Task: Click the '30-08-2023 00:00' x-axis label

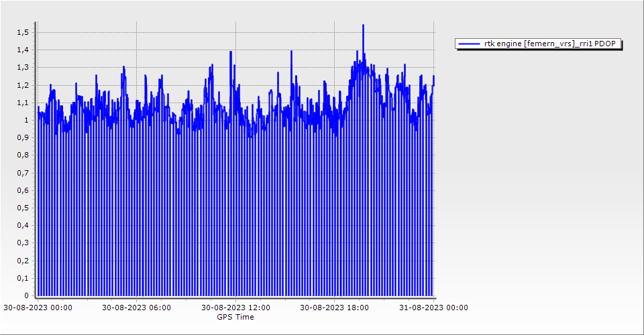Action: point(38,308)
